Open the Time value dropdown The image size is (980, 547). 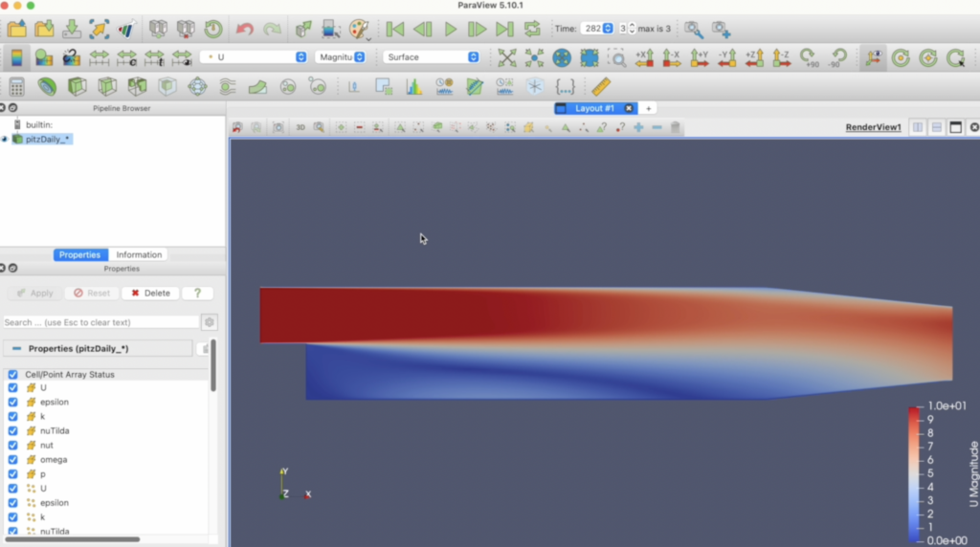[597, 29]
